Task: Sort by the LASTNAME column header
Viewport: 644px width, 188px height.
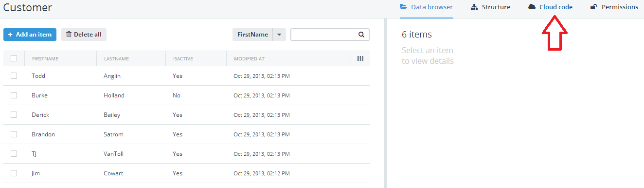Action: [116, 58]
